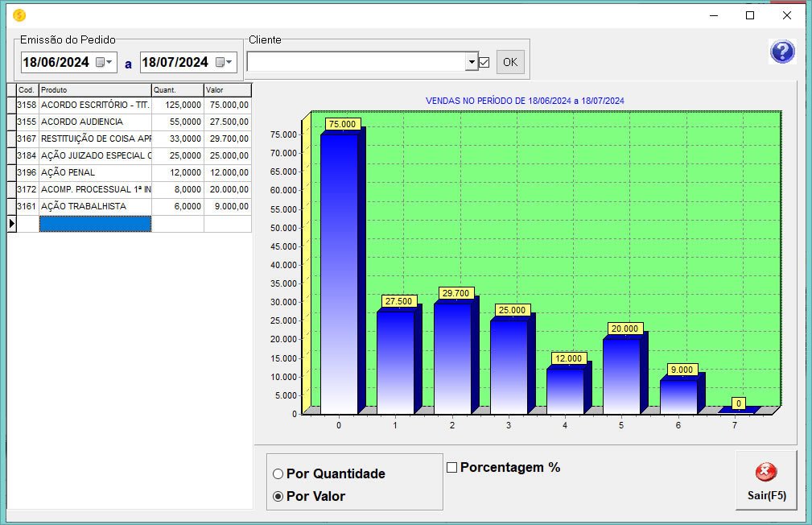
Task: Click the gold coin app icon in title bar
Action: (x=19, y=15)
